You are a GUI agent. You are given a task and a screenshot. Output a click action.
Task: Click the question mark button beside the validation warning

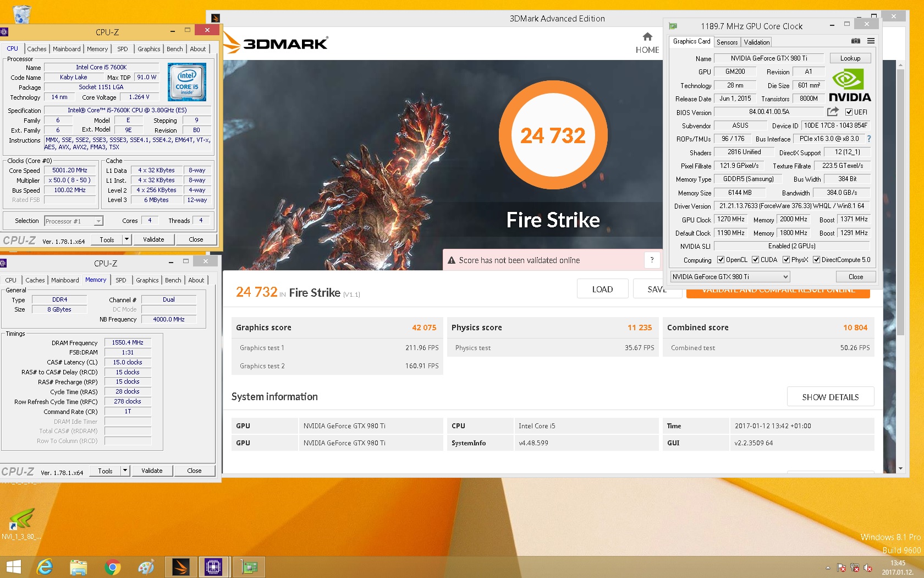click(652, 260)
